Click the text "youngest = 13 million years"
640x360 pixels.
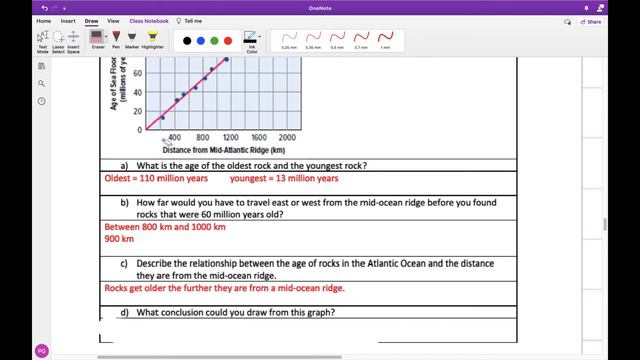tap(284, 178)
